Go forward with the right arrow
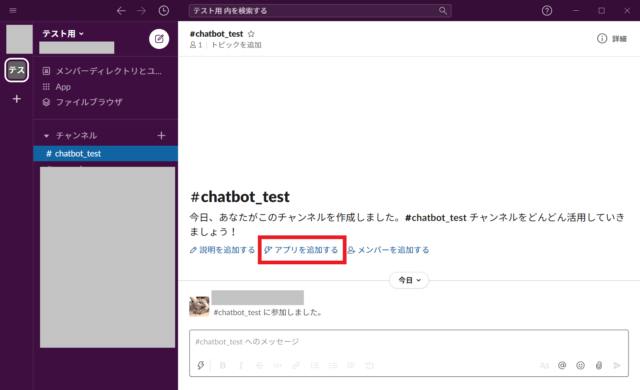 pos(141,11)
